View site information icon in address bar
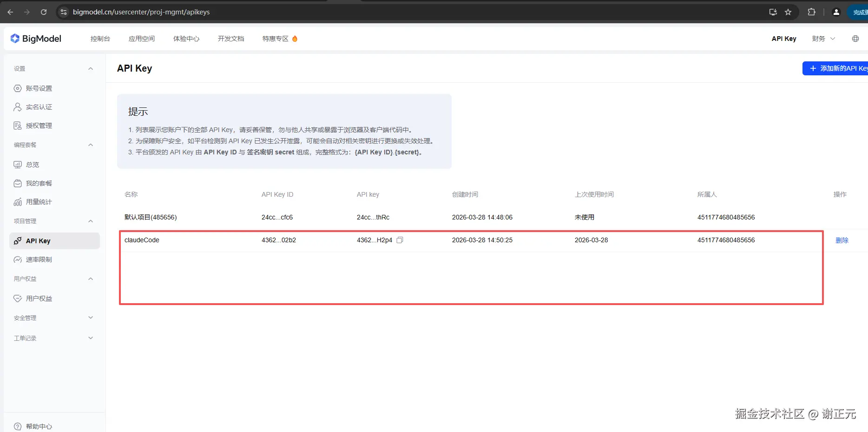The height and width of the screenshot is (432, 868). pos(64,12)
